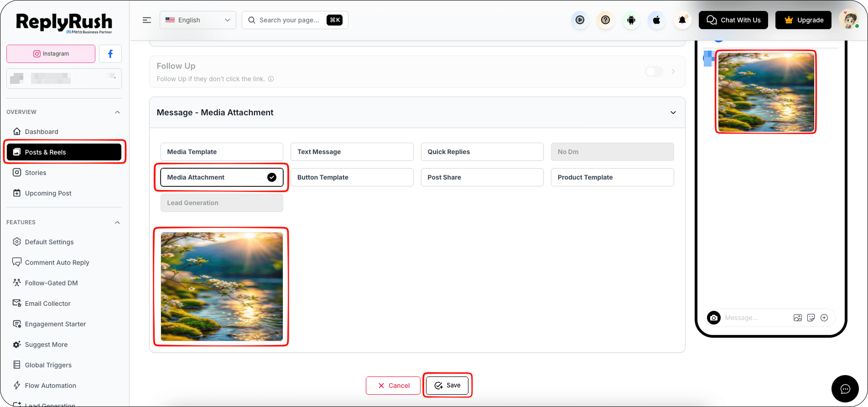
Task: Collapse the OVERVIEW section
Action: 117,112
